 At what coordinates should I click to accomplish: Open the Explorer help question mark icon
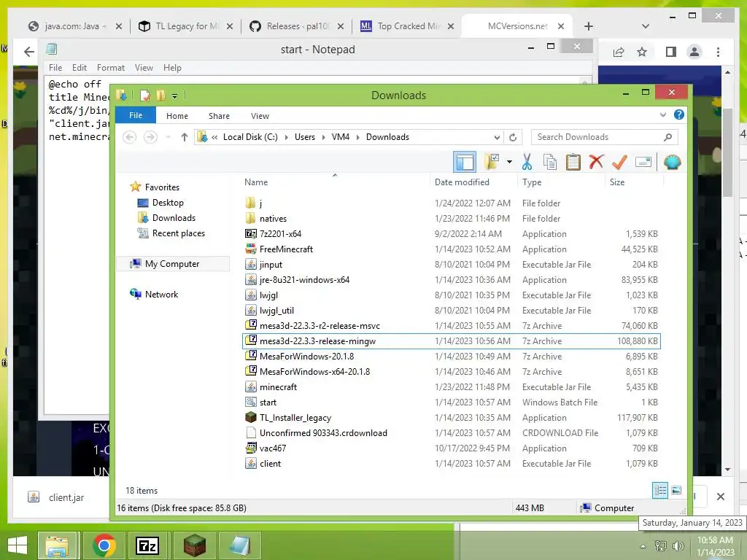click(679, 114)
